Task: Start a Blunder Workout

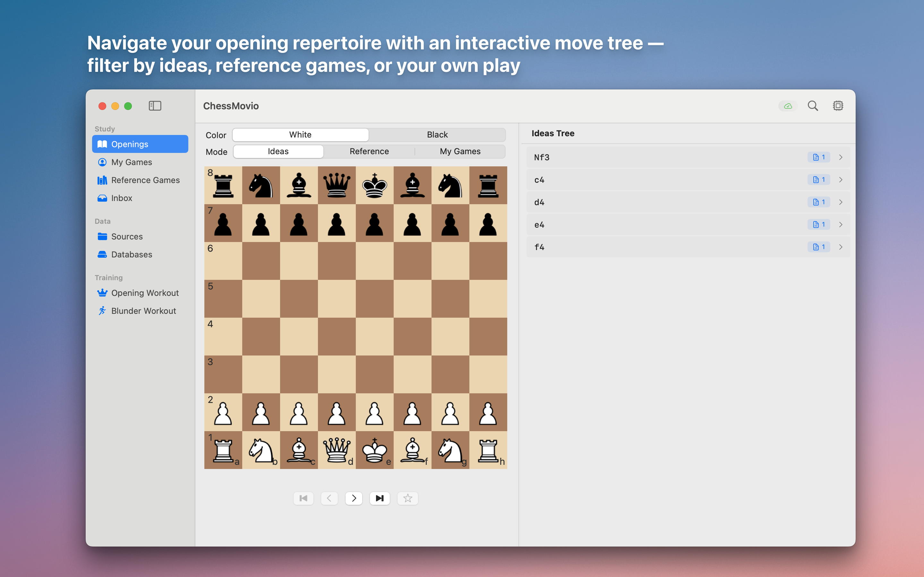Action: click(143, 311)
